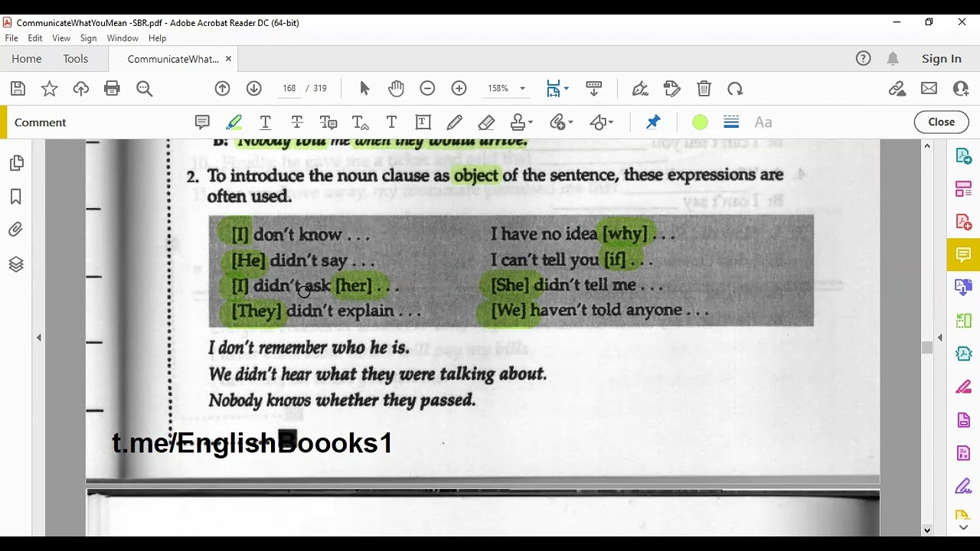Image resolution: width=980 pixels, height=551 pixels.
Task: Collapse the right tools pane arrow
Action: tap(940, 337)
